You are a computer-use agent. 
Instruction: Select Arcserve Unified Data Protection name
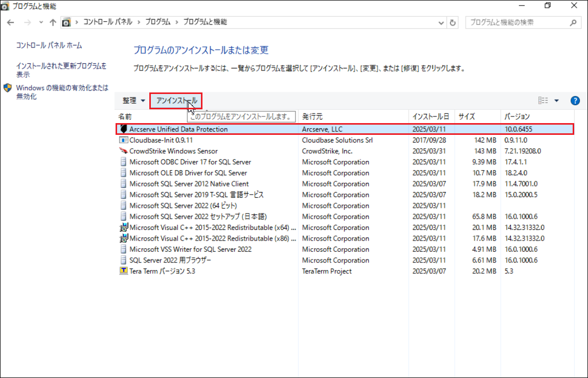178,129
